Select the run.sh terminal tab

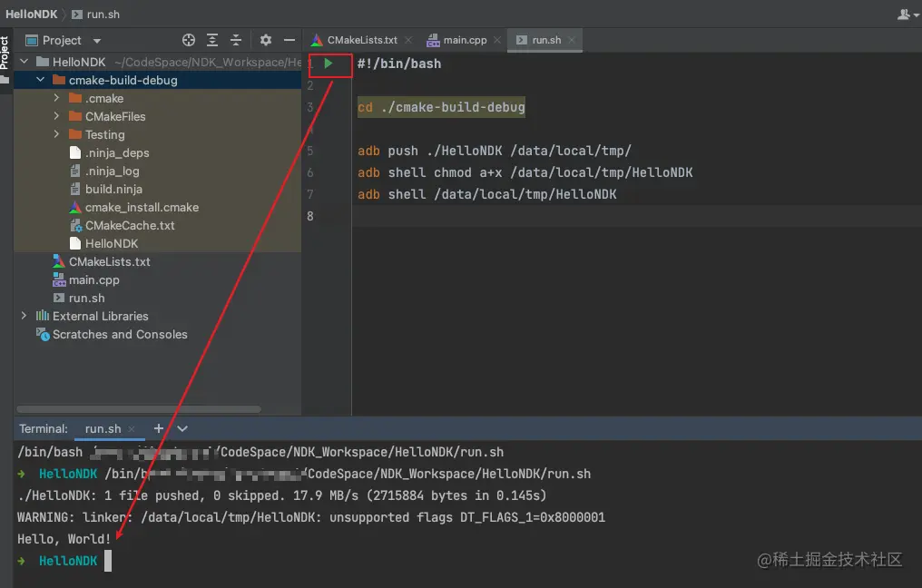click(103, 428)
